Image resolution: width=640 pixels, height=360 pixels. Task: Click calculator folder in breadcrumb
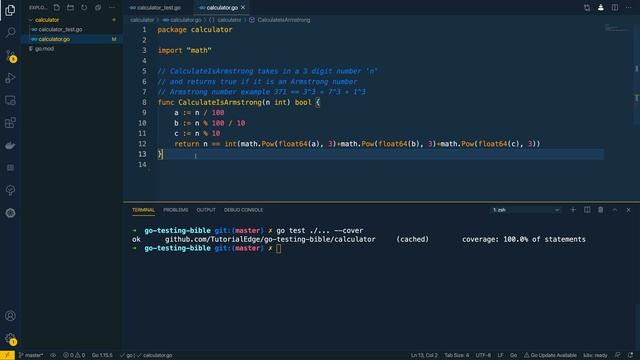click(x=142, y=20)
